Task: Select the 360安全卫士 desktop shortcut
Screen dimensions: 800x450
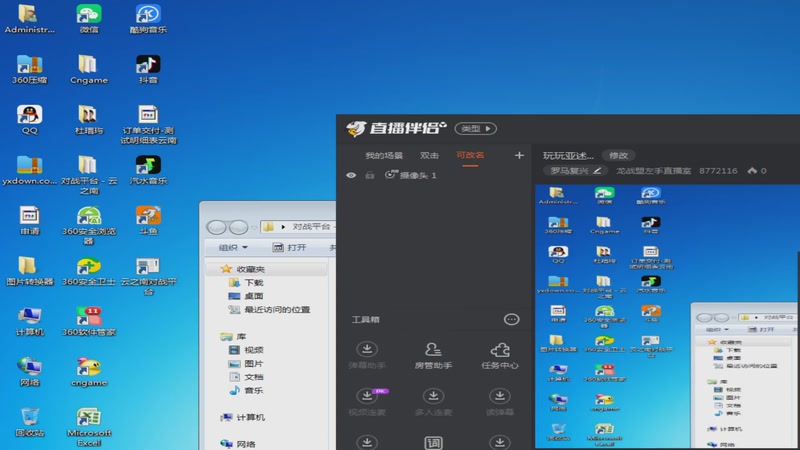Action: [89, 271]
